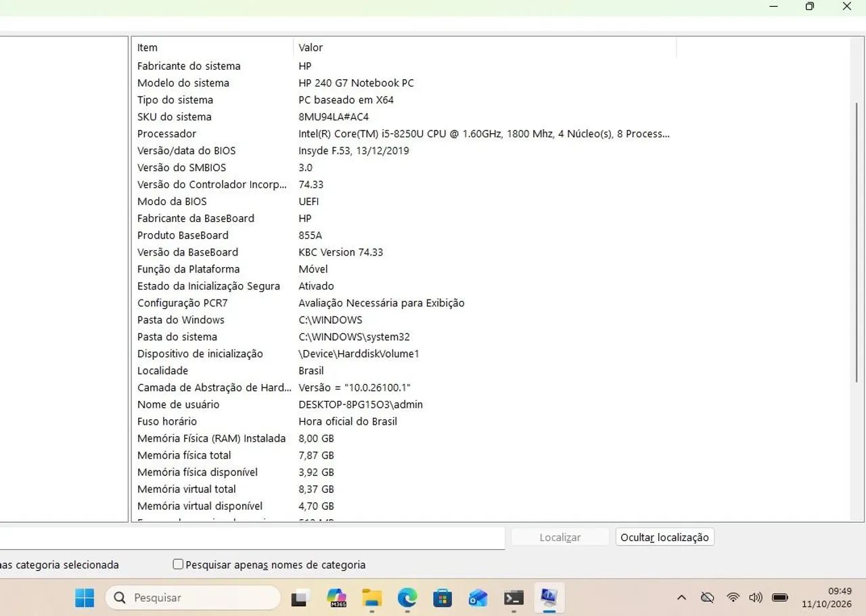
Task: Launch Microsoft Edge browser
Action: click(407, 598)
